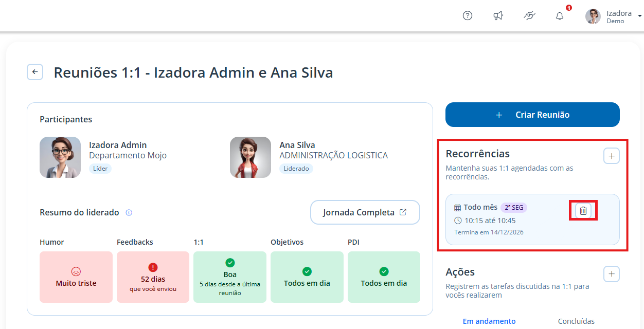The height and width of the screenshot is (329, 644).
Task: Open Jornada Completa link button
Action: (x=365, y=212)
